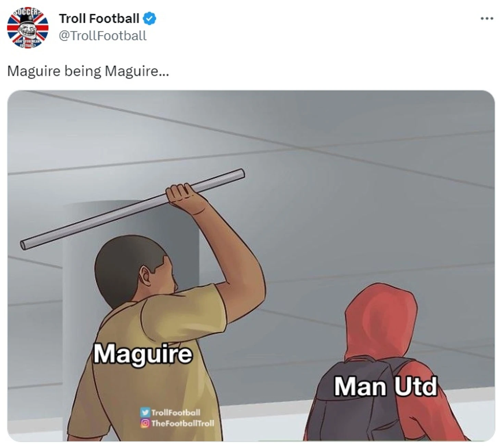Viewport: 500px width, 448px height.
Task: Select the tweet text 'Maguire being Maguire...'
Action: (88, 71)
